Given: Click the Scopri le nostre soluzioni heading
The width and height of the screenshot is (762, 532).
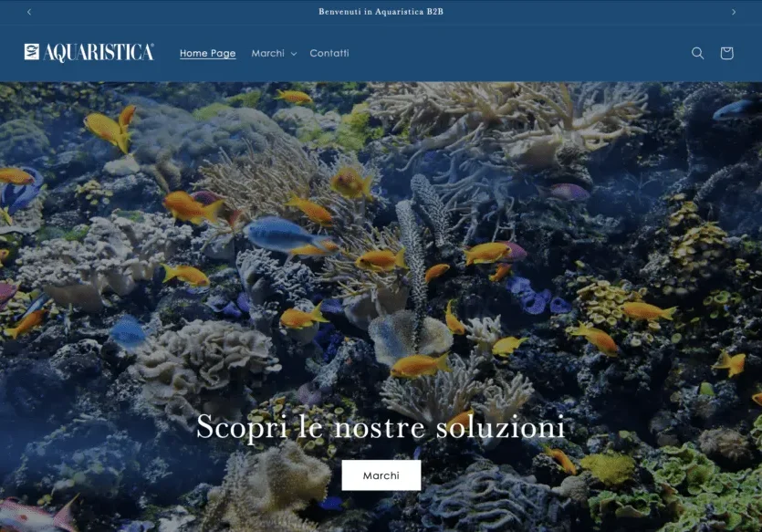Looking at the screenshot, I should coord(381,427).
